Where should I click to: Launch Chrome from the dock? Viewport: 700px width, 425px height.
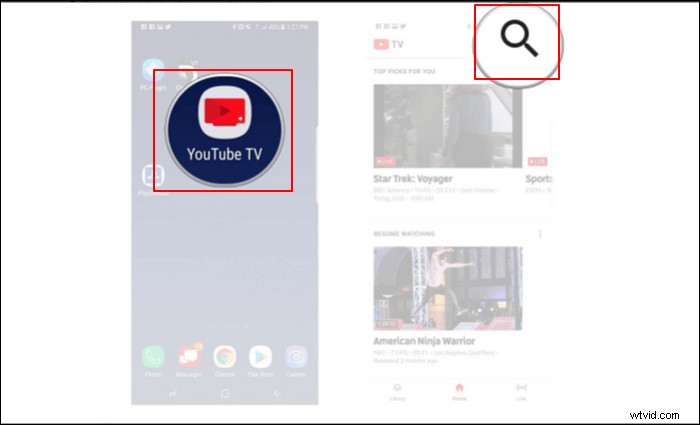[x=225, y=357]
